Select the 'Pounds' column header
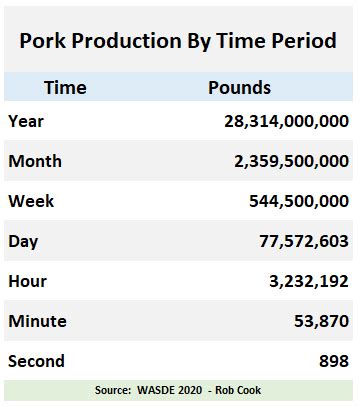The height and width of the screenshot is (407, 362). coord(239,88)
